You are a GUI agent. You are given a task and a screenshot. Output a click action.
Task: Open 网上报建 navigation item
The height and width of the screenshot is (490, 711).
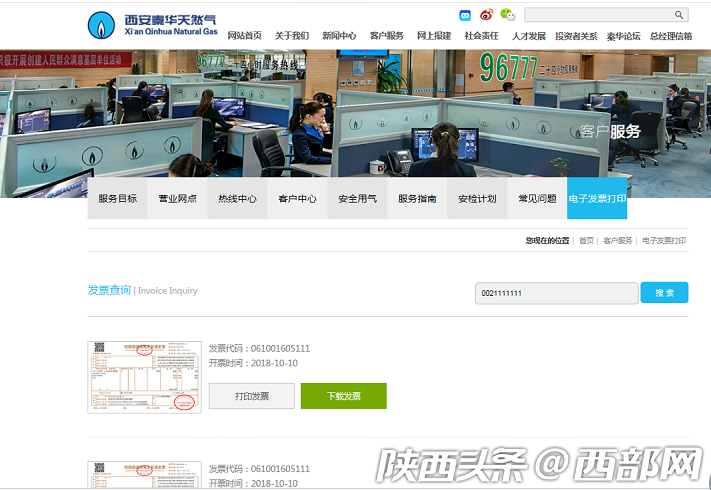(434, 36)
